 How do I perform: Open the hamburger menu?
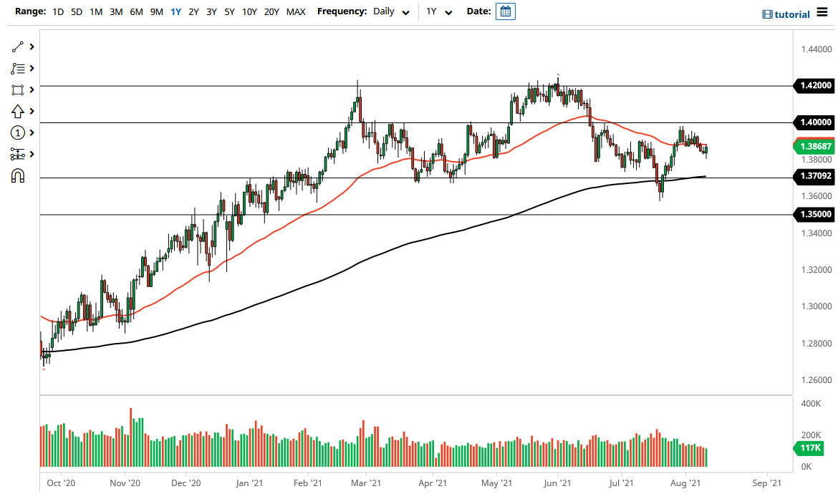[x=822, y=13]
